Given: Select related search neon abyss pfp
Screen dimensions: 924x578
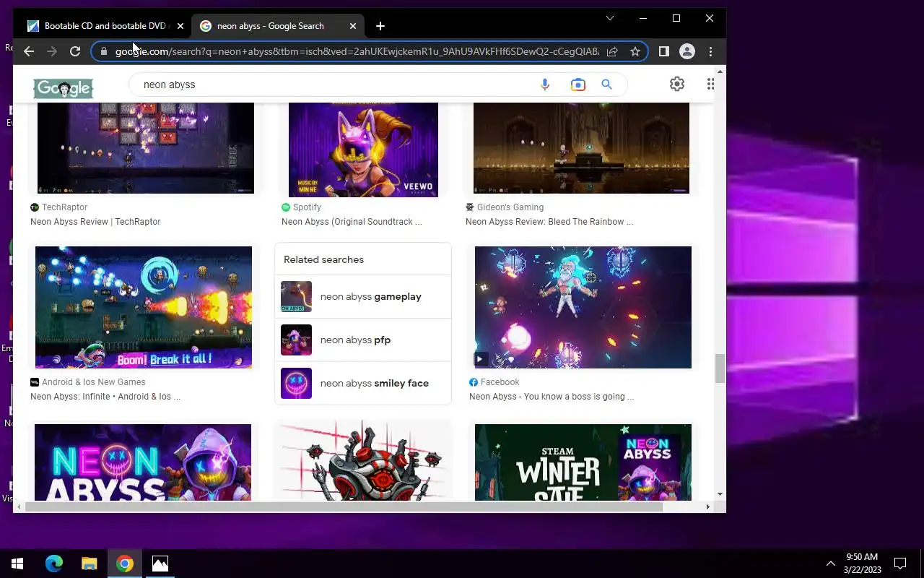Looking at the screenshot, I should (362, 340).
